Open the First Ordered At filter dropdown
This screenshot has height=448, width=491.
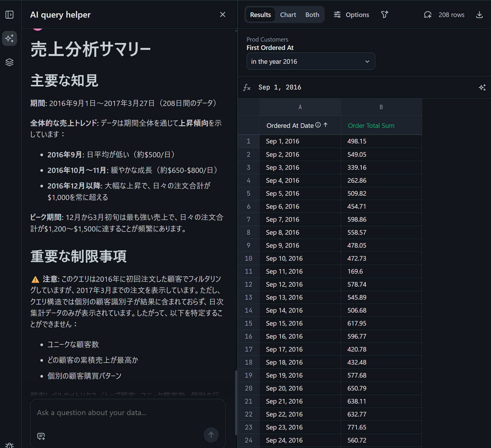point(311,61)
